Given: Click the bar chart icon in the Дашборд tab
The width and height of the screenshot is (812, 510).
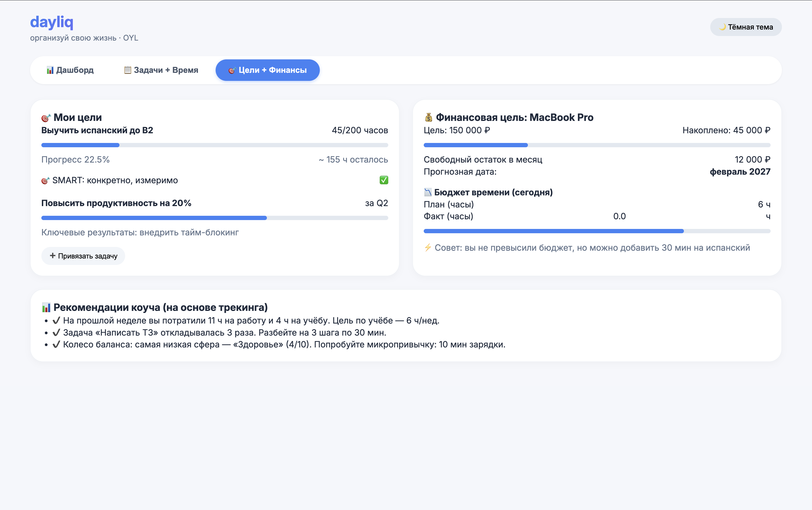Looking at the screenshot, I should coord(50,70).
